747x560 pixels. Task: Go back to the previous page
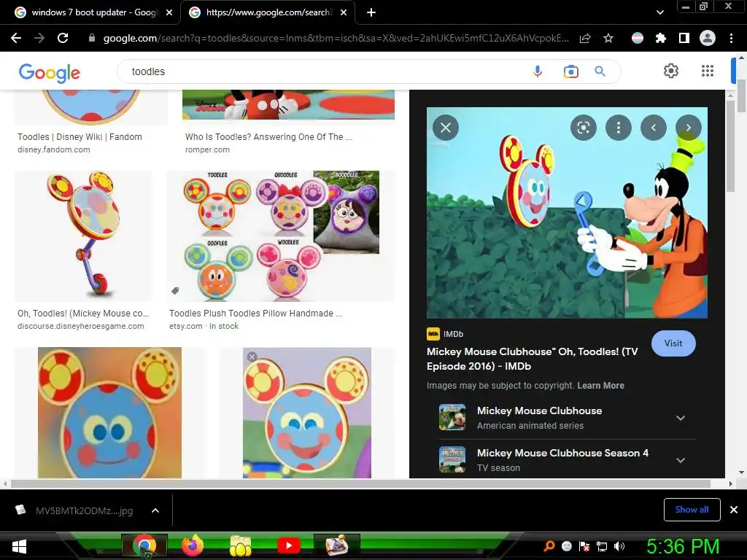(16, 38)
